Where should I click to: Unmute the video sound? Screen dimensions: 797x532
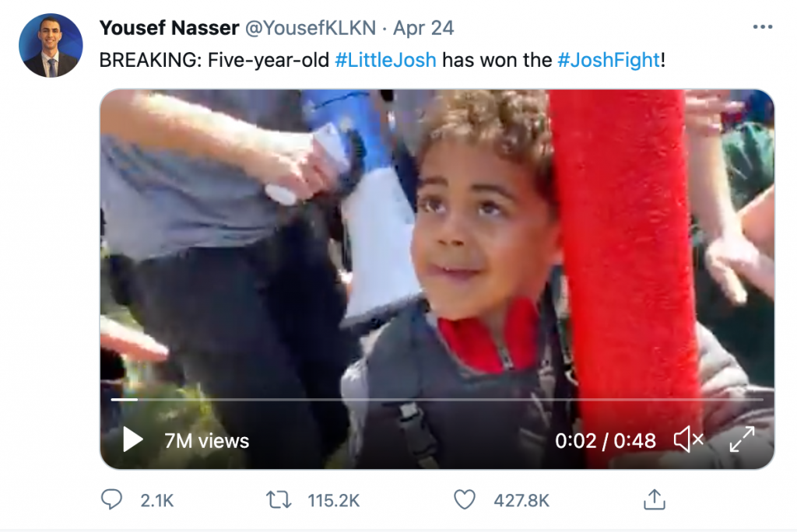tap(688, 439)
